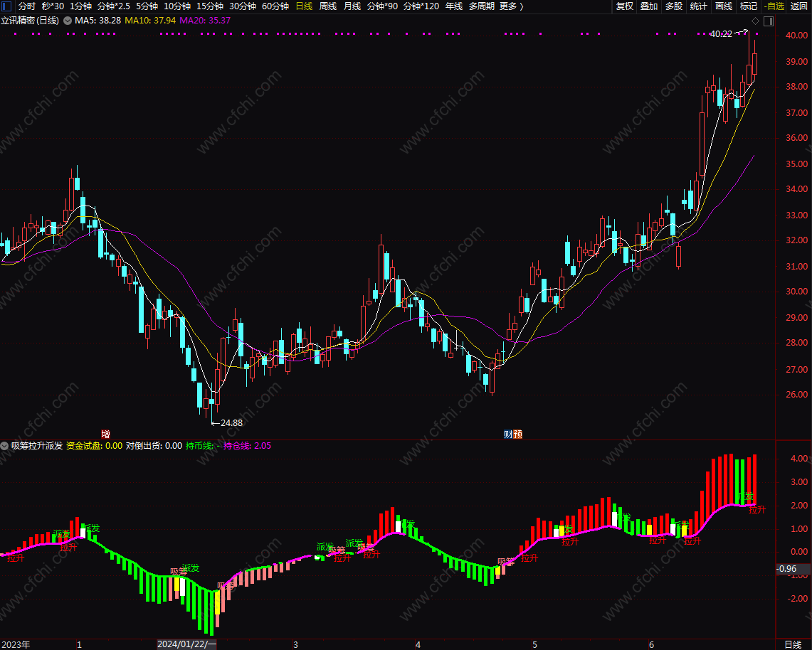Select 秒*30 period

pyautogui.click(x=53, y=6)
